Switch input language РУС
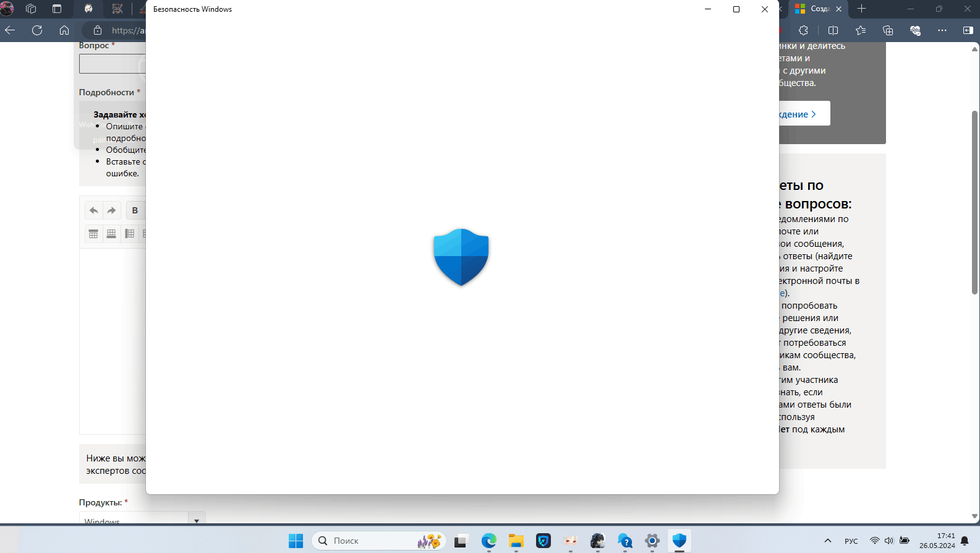This screenshot has height=553, width=980. coord(851,541)
